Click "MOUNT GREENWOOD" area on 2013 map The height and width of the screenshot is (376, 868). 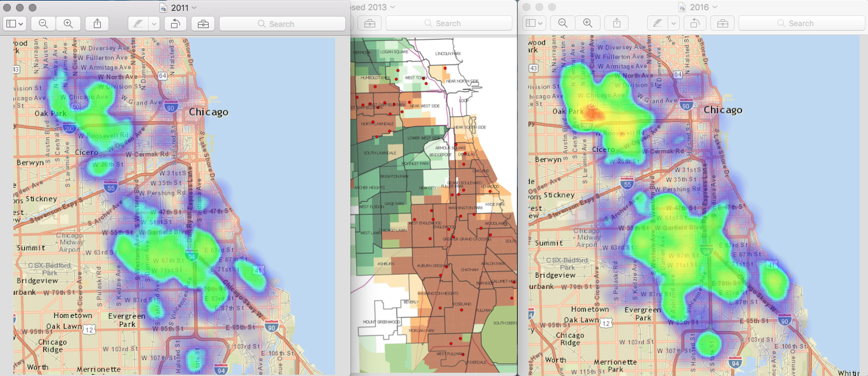381,322
